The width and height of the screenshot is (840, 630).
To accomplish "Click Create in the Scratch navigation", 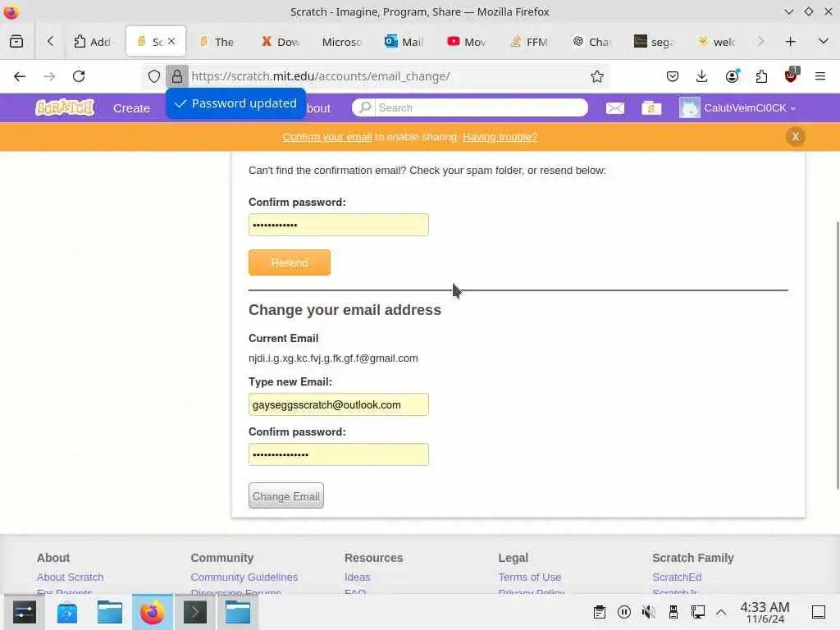I will [x=131, y=108].
